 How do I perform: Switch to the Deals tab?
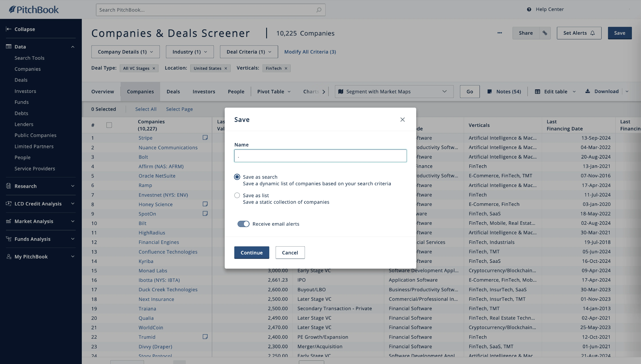coord(173,91)
